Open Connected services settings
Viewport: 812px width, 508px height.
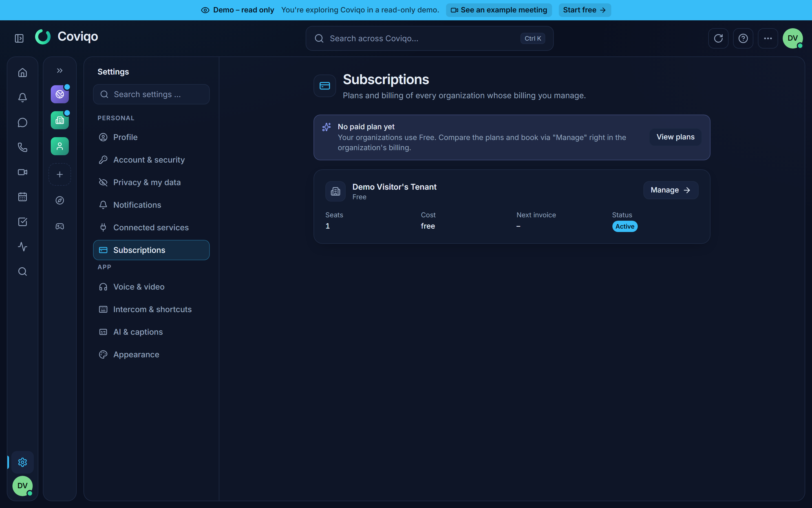point(151,227)
